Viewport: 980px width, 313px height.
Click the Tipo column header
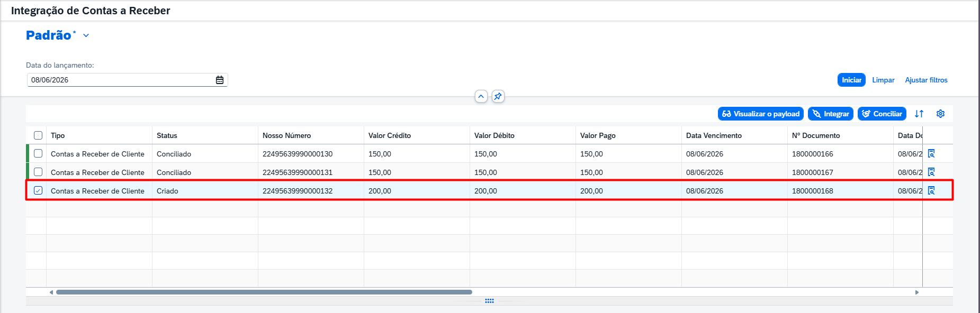point(99,135)
